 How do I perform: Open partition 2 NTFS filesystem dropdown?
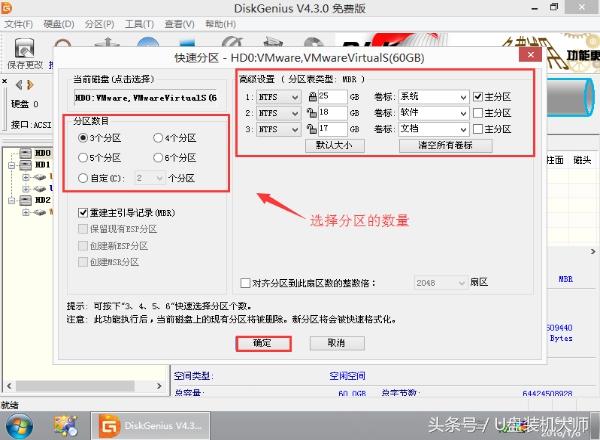(278, 113)
